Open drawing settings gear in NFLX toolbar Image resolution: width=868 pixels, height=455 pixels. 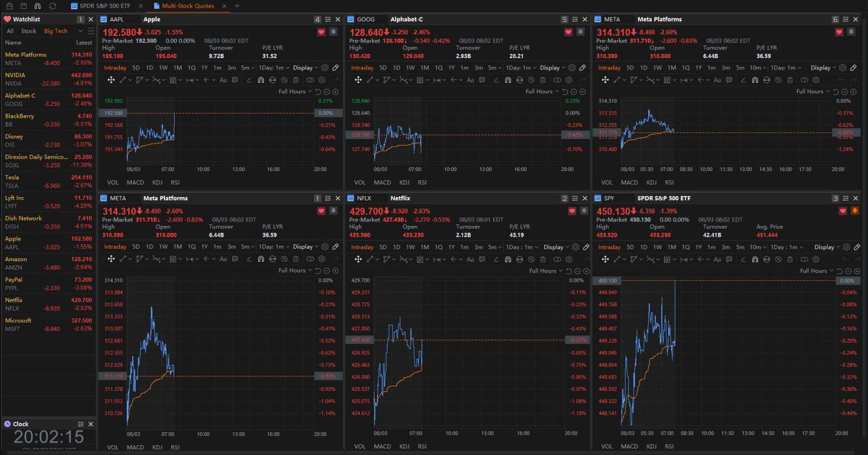569,259
